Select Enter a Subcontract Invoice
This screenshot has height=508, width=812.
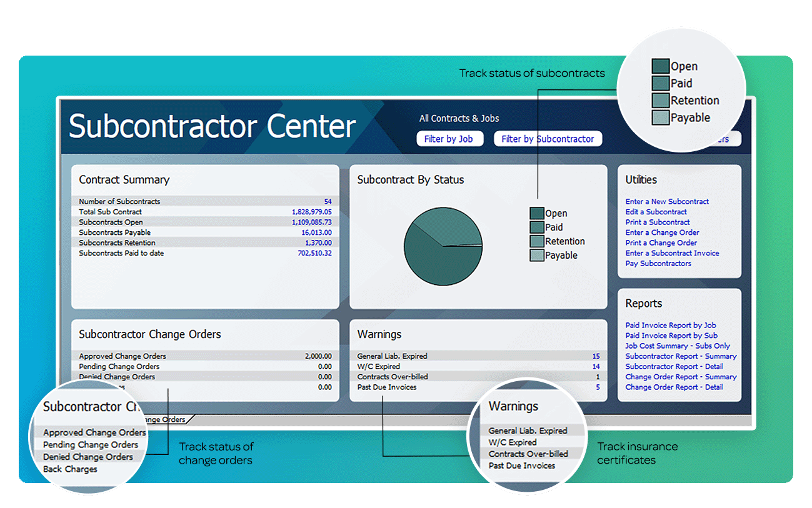672,253
